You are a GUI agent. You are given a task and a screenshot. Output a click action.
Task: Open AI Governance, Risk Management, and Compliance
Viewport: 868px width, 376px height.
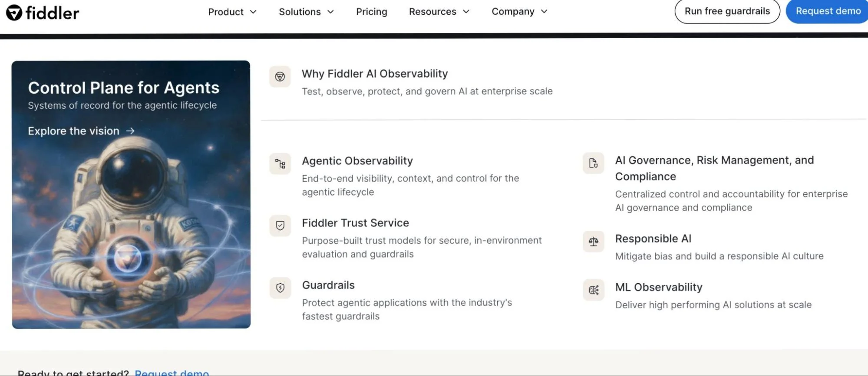[714, 168]
